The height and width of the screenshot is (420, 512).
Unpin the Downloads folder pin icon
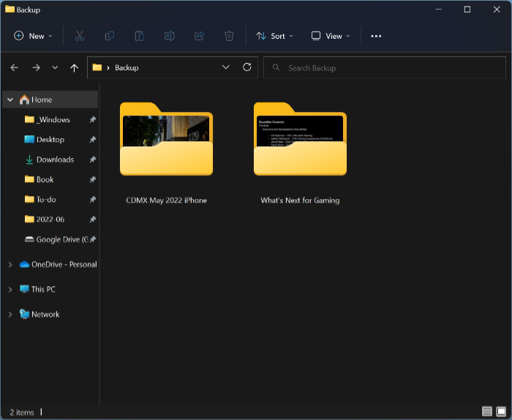coord(93,160)
